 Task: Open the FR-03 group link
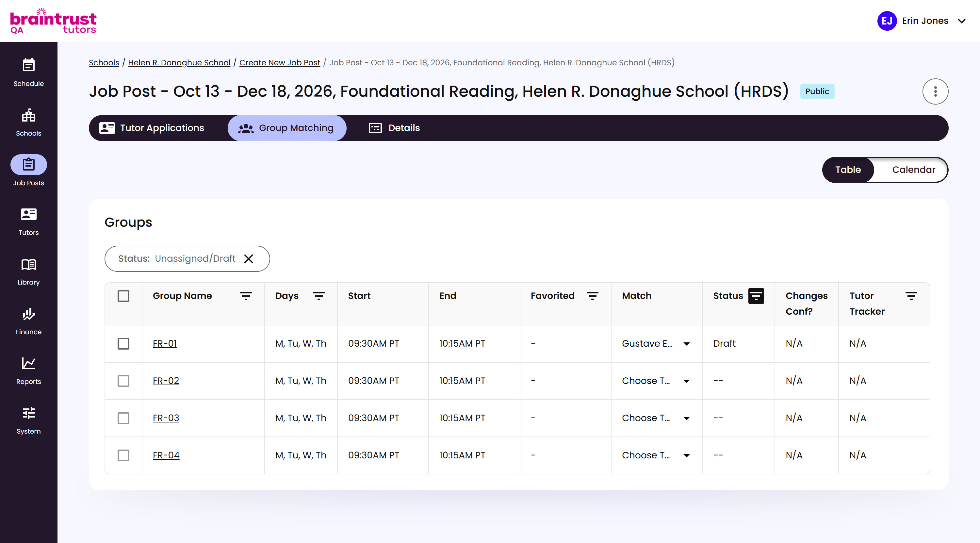coord(166,418)
